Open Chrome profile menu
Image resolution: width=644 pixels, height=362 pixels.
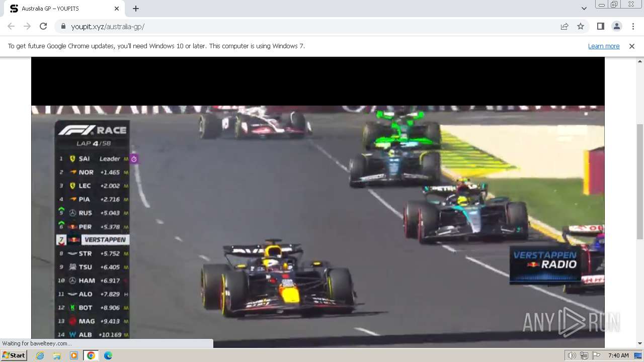[x=616, y=26]
